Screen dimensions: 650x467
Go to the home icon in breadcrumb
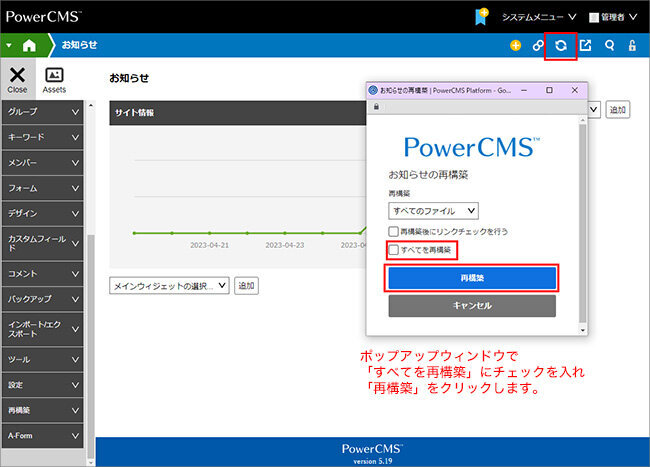[x=29, y=45]
